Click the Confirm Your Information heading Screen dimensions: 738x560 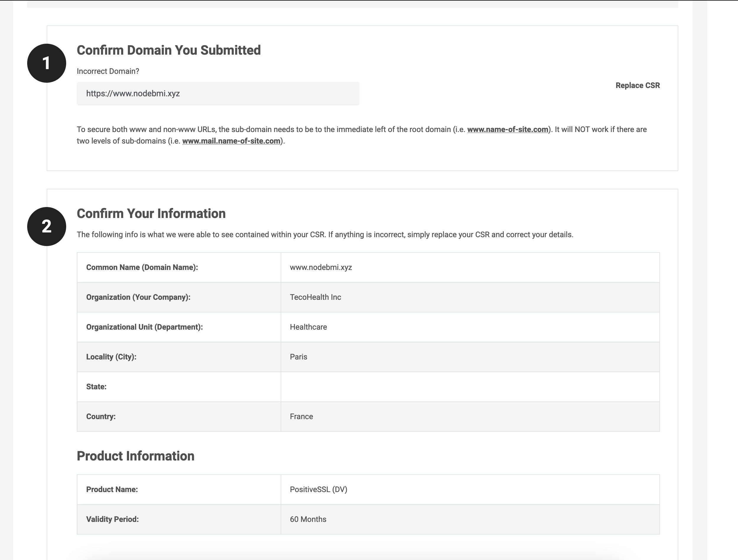[x=151, y=214]
